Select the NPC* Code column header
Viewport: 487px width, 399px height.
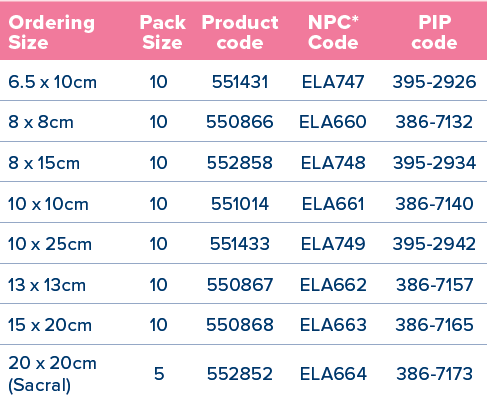333,32
